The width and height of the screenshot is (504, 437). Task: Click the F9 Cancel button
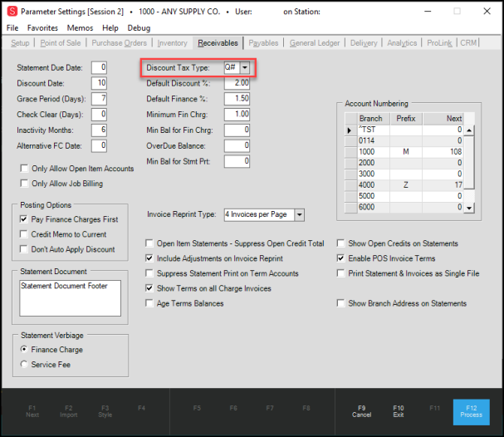click(x=362, y=411)
